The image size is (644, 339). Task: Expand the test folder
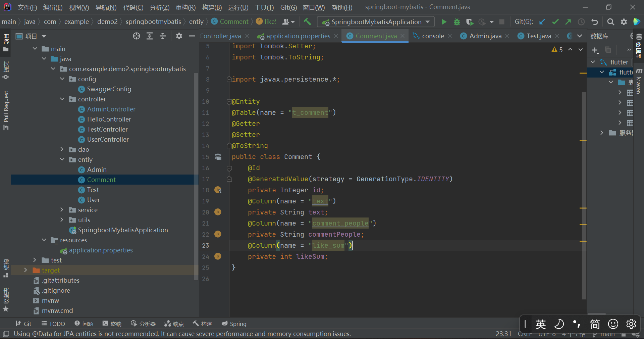[35, 260]
